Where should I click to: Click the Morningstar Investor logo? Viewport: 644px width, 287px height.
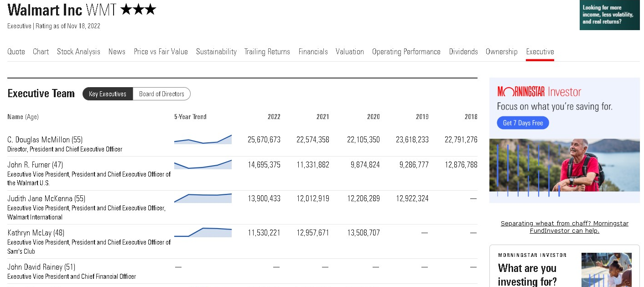point(539,92)
